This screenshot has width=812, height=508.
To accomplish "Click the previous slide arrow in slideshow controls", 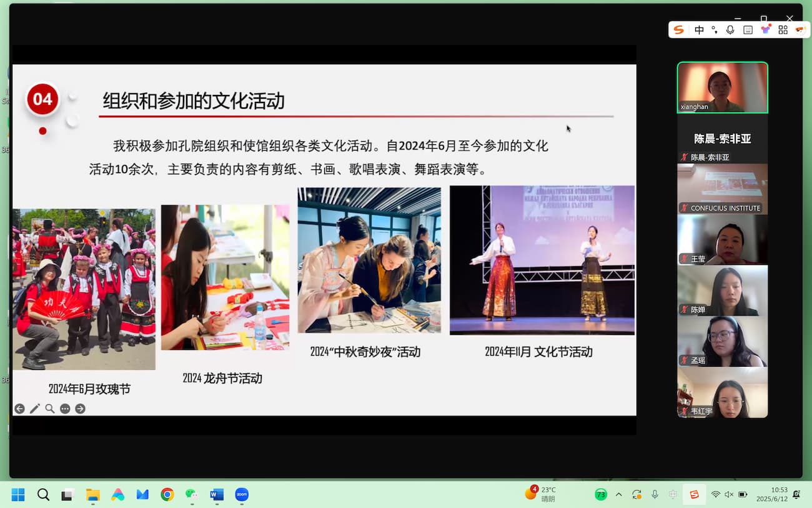I will (x=19, y=409).
